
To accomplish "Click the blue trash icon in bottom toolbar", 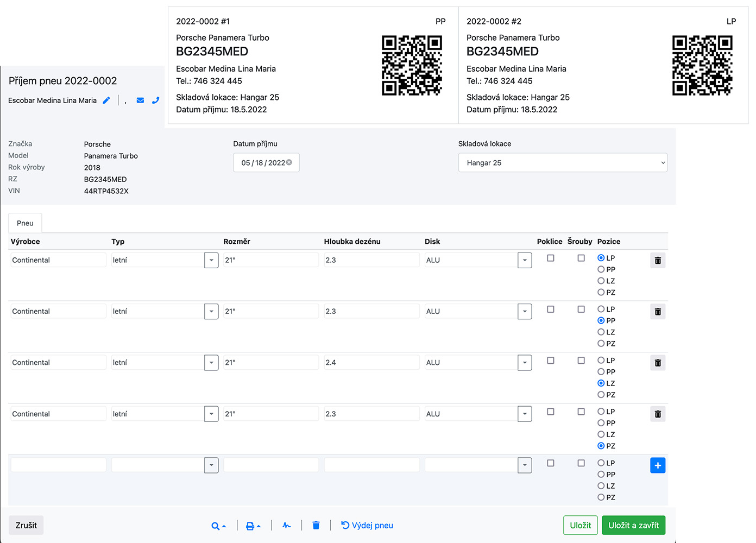I will pyautogui.click(x=316, y=525).
